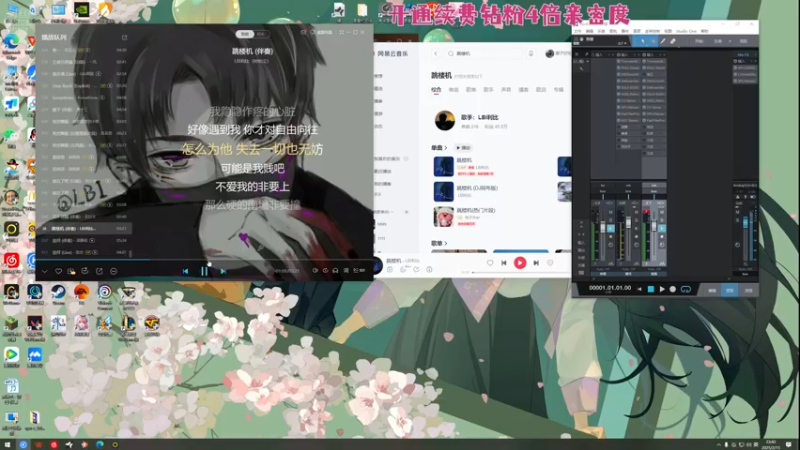Viewport: 800px width, 450px height.
Task: Click 播放 button beside 单曲 heading
Action: [x=463, y=147]
